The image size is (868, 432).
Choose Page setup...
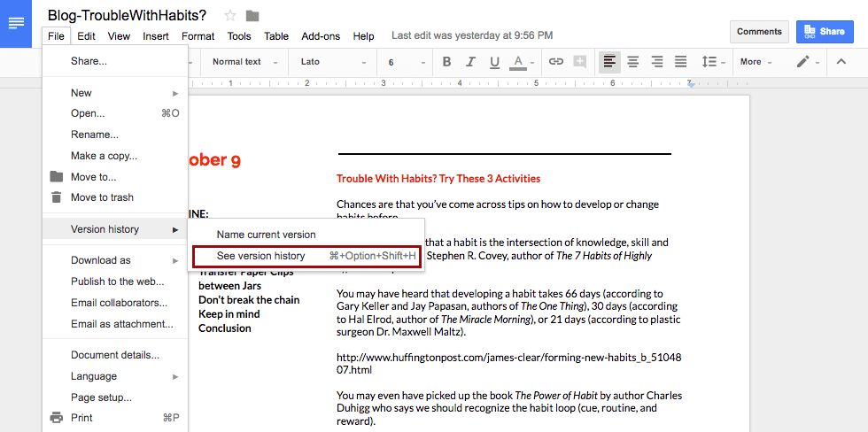115,397
